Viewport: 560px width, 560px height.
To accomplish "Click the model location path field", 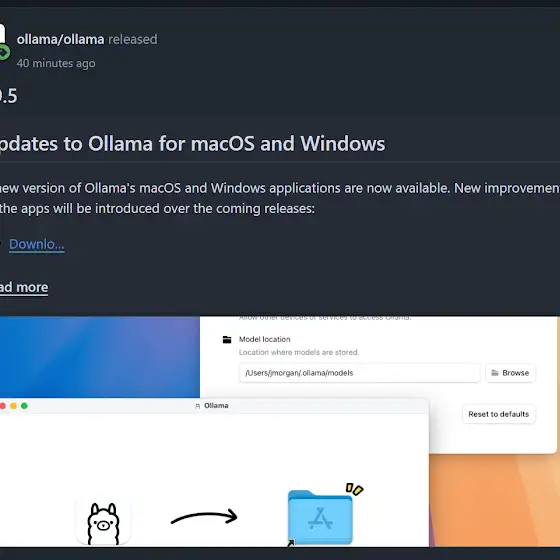I will pos(360,373).
